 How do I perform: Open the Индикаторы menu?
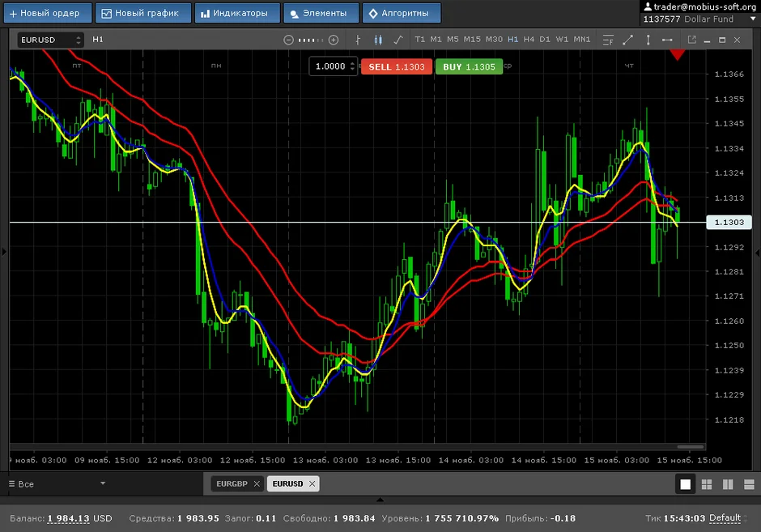pyautogui.click(x=237, y=13)
